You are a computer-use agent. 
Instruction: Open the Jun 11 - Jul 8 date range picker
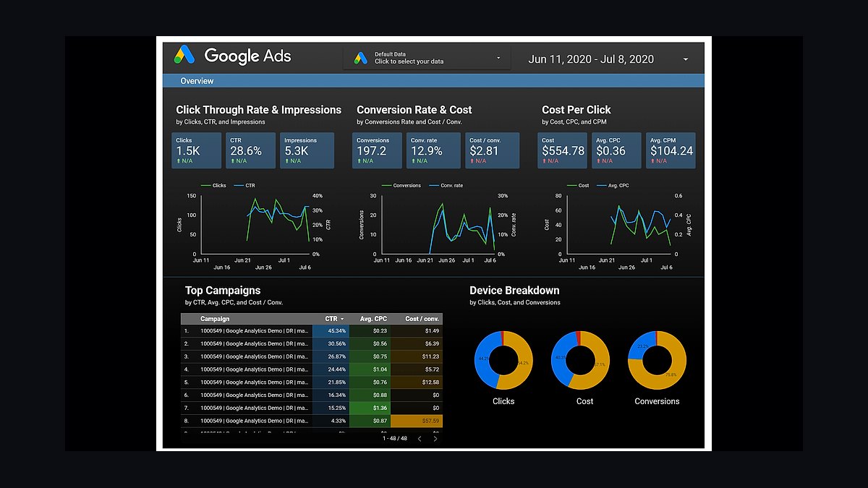tap(608, 59)
